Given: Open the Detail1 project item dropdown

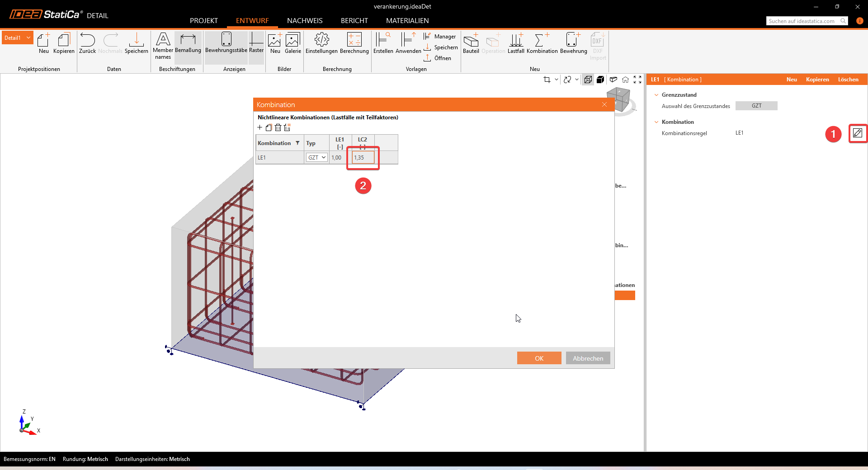Looking at the screenshot, I should 28,38.
